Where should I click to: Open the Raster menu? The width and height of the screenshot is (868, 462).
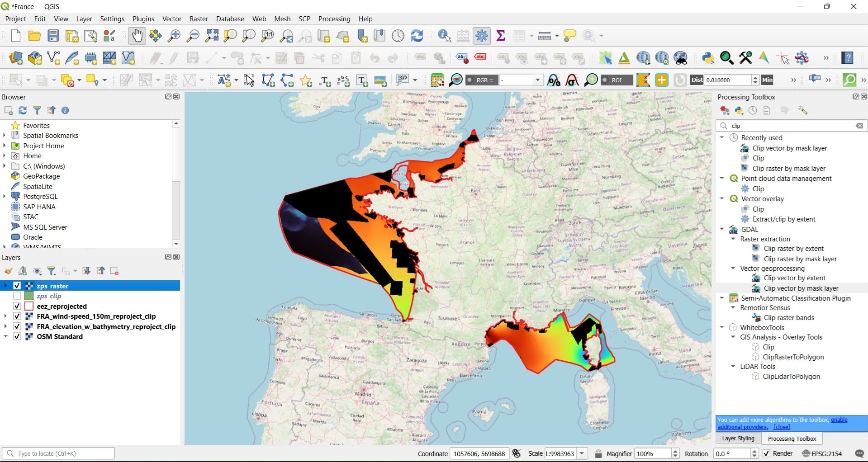pyautogui.click(x=199, y=19)
